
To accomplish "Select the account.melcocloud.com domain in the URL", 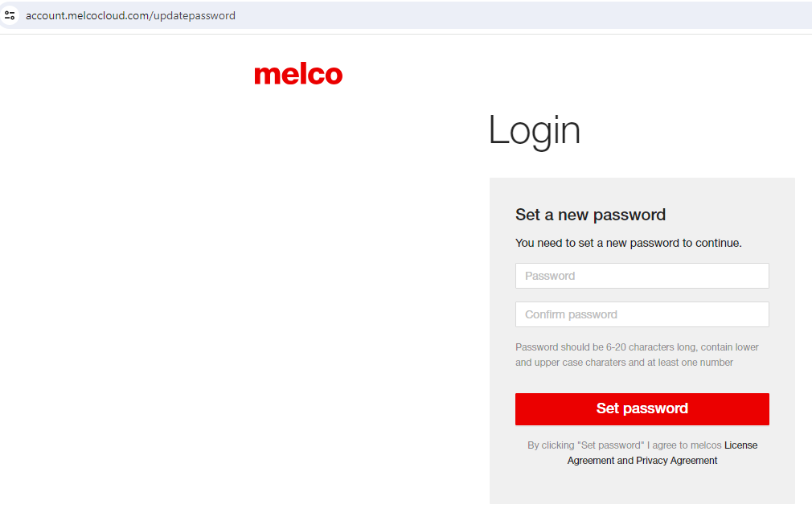I will (x=86, y=15).
